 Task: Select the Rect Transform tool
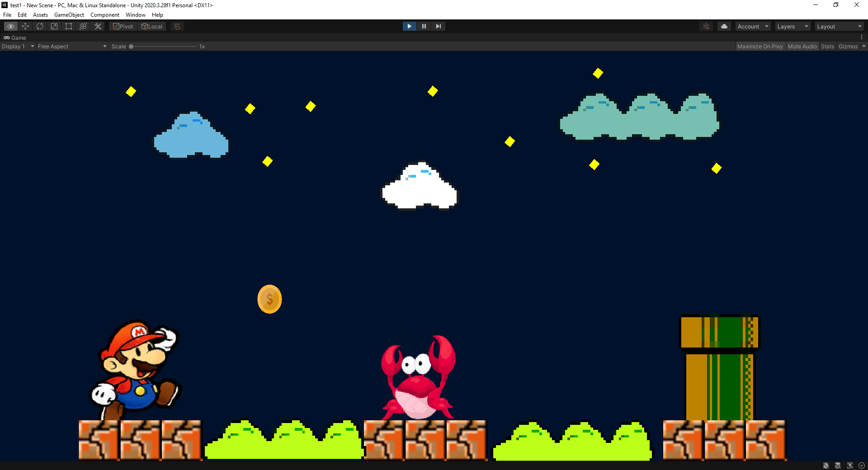(68, 26)
